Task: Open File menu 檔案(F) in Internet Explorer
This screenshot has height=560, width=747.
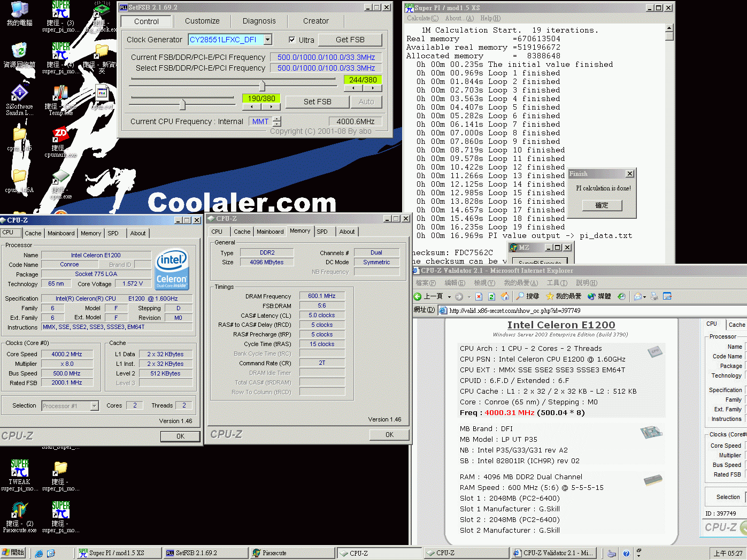Action: (426, 283)
